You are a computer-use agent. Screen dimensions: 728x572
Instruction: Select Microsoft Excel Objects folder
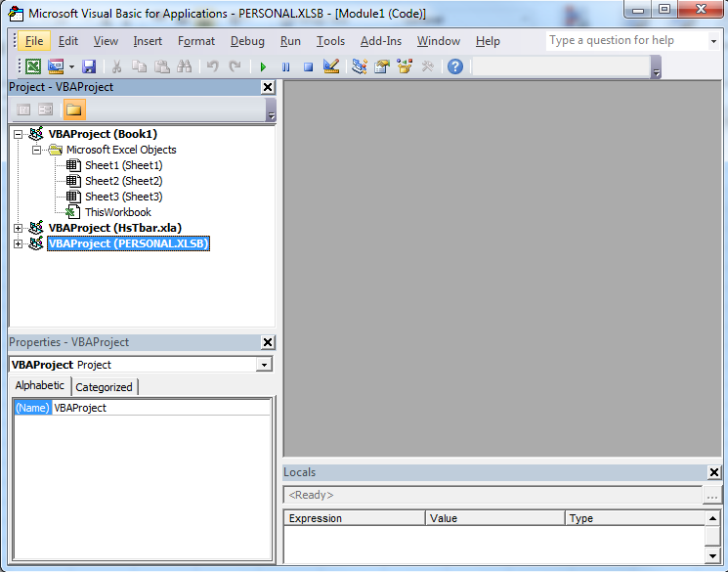tap(121, 150)
